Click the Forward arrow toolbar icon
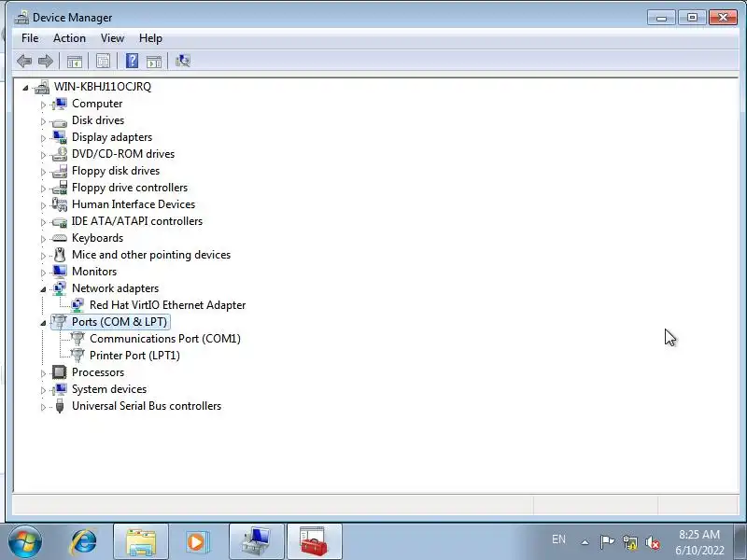The image size is (747, 560). click(x=45, y=61)
